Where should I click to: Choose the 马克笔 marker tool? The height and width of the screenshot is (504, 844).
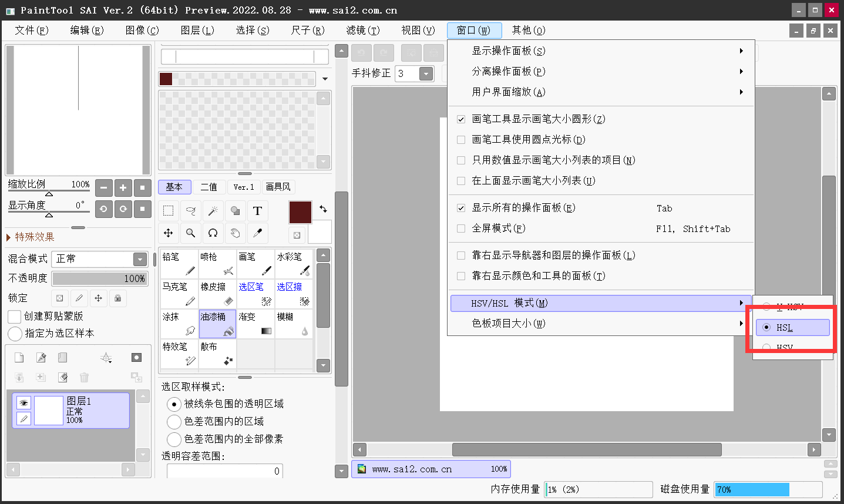click(179, 294)
